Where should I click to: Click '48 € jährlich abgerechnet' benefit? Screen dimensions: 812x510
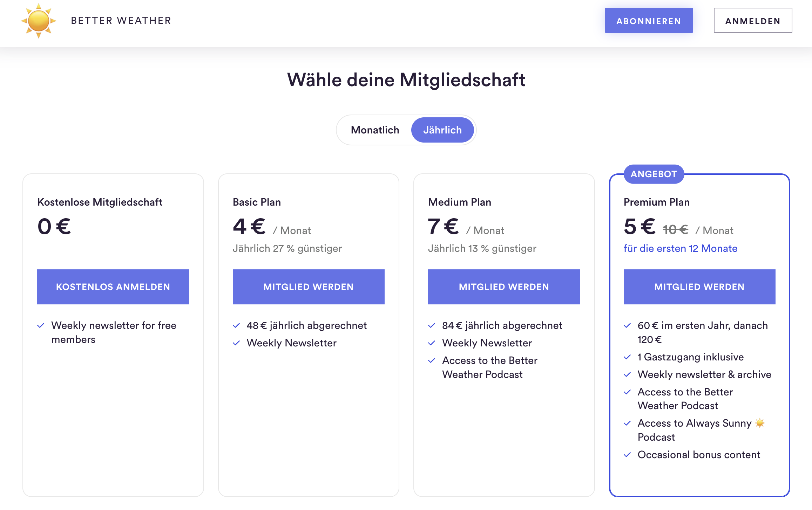coord(307,325)
